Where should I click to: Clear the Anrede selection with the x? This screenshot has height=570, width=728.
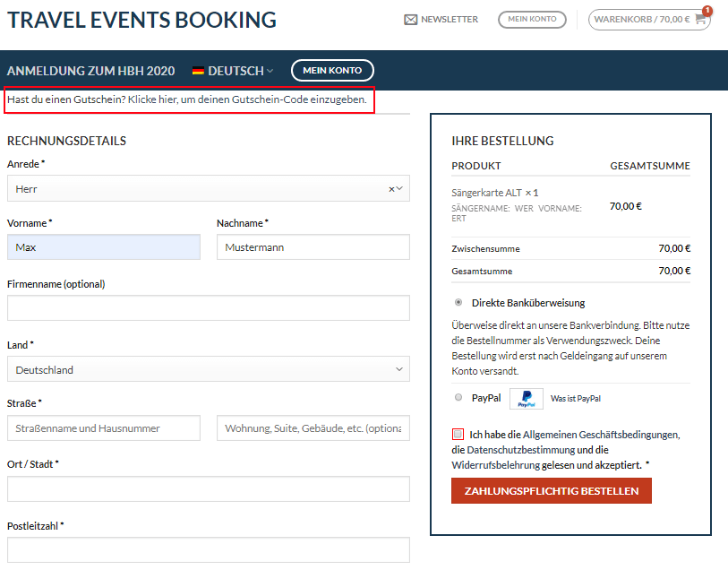tap(391, 189)
